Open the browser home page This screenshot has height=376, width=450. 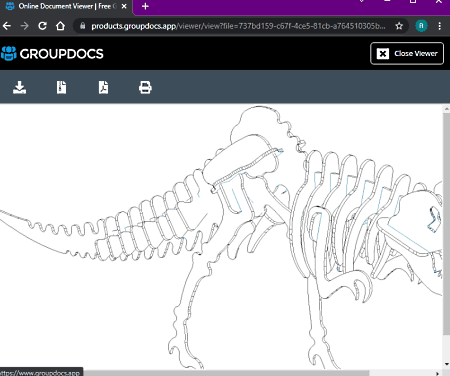(60, 26)
